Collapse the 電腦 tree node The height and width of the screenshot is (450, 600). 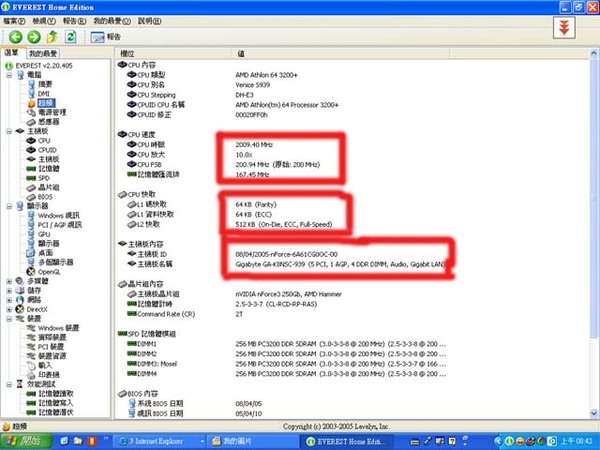tap(9, 75)
